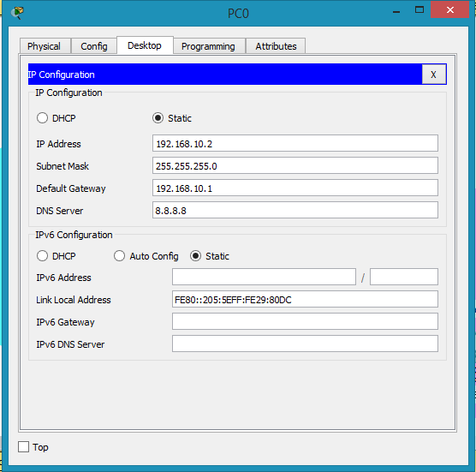Select the IPv6 Static radio button
The height and width of the screenshot is (472, 476).
tap(195, 256)
